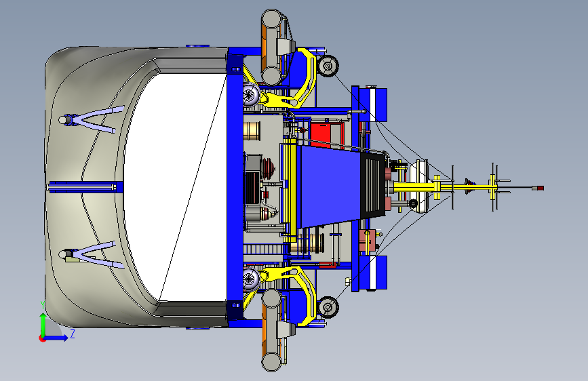Select the black louvered grille beside the blue panel
The height and width of the screenshot is (381, 588).
click(373, 184)
